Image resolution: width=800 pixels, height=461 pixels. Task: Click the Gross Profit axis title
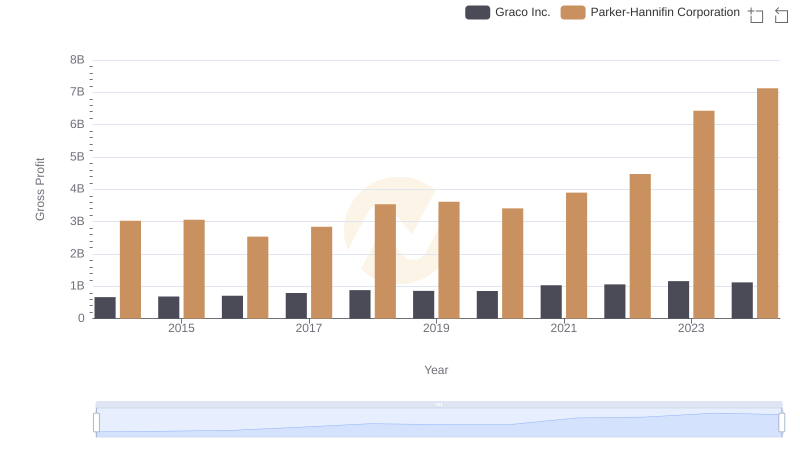[40, 189]
